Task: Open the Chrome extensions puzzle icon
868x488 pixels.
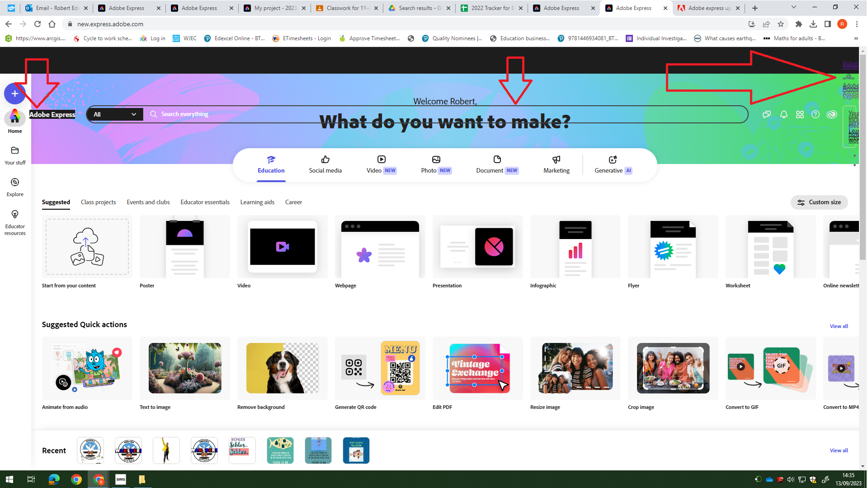Action: (798, 24)
